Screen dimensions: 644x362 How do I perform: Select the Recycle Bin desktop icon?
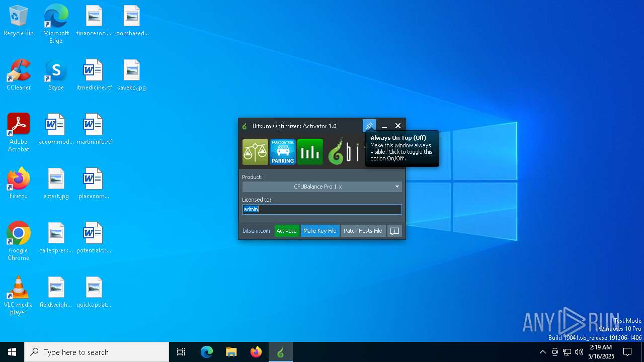[19, 21]
